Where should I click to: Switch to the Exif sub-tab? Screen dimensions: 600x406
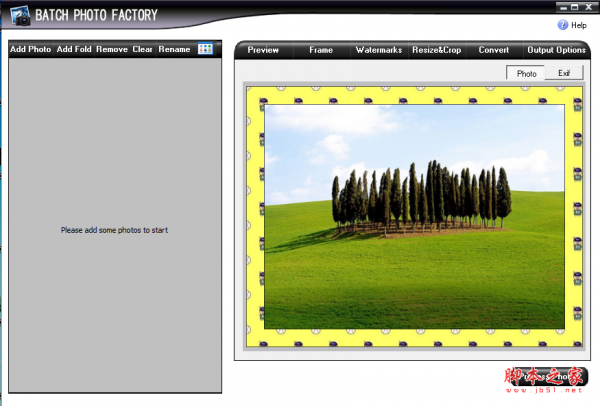point(564,73)
